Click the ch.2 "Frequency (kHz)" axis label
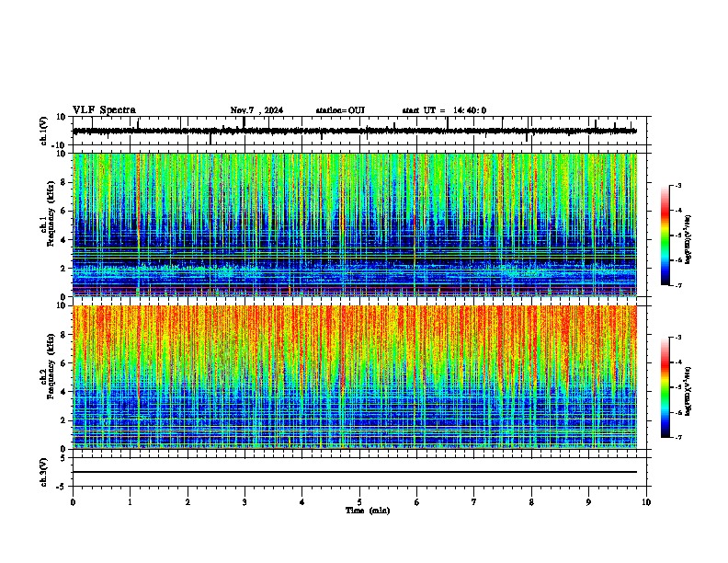728x563 pixels. click(51, 366)
